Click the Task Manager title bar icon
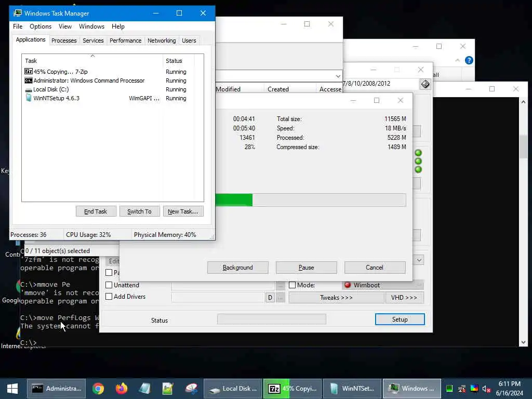 [x=17, y=13]
